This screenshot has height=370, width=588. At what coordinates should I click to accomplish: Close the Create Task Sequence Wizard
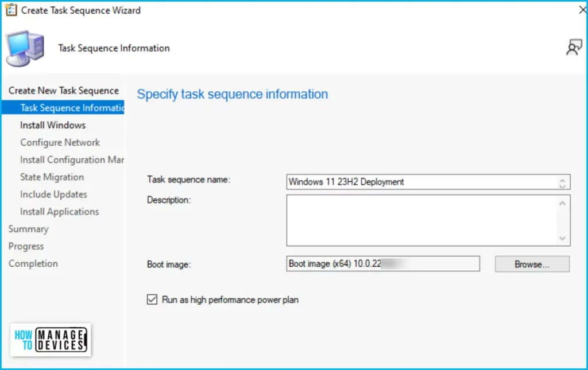click(x=582, y=10)
